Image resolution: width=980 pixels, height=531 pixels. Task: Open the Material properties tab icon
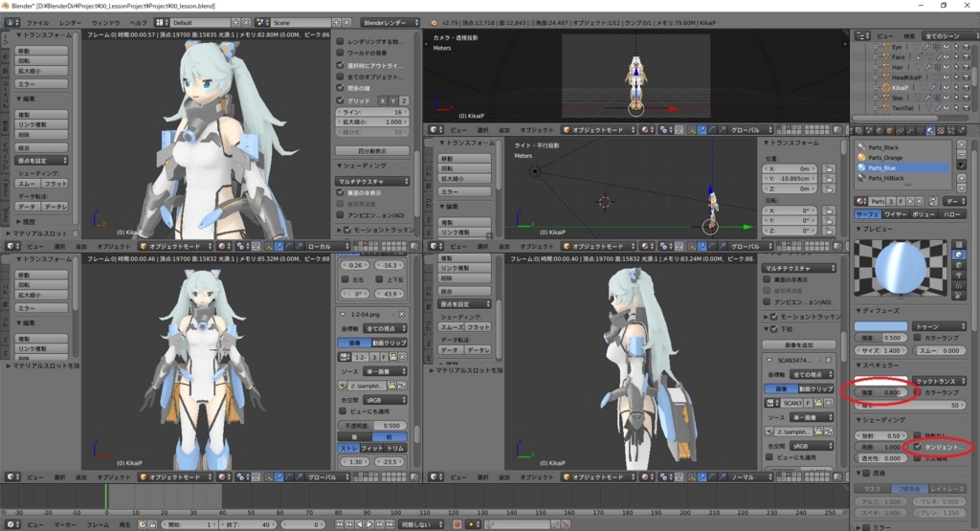point(930,130)
